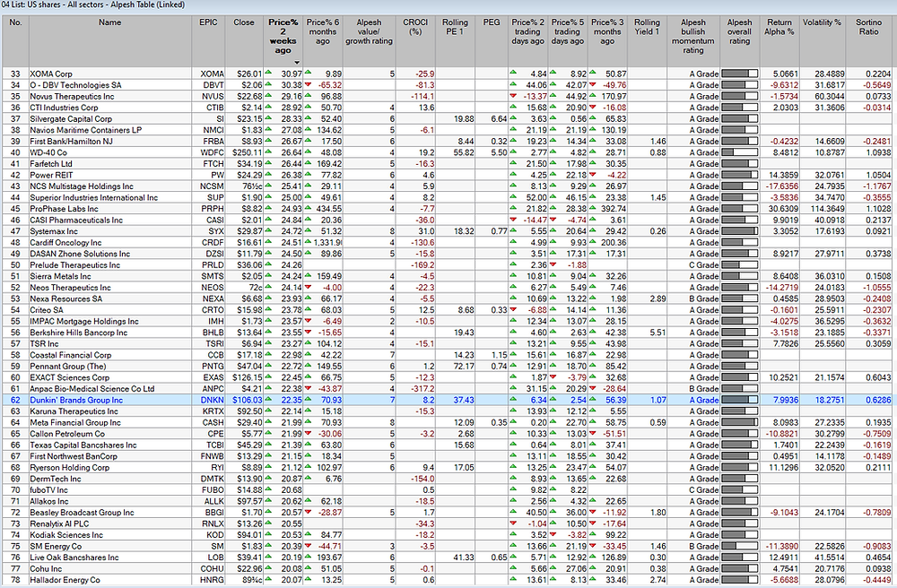Click the Systemax Inc name cell
The width and height of the screenshot is (897, 588).
[109, 231]
